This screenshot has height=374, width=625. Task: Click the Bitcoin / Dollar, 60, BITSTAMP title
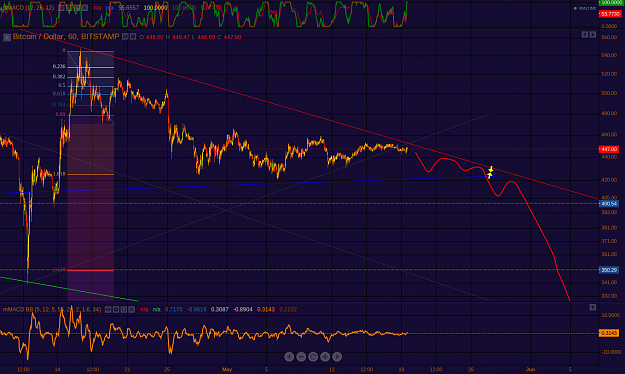[66, 37]
